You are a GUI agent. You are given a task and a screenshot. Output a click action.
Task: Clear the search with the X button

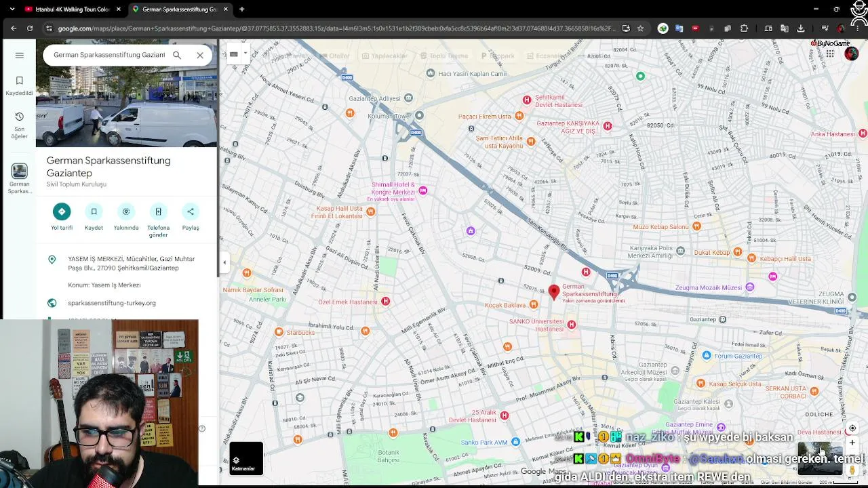tap(200, 55)
